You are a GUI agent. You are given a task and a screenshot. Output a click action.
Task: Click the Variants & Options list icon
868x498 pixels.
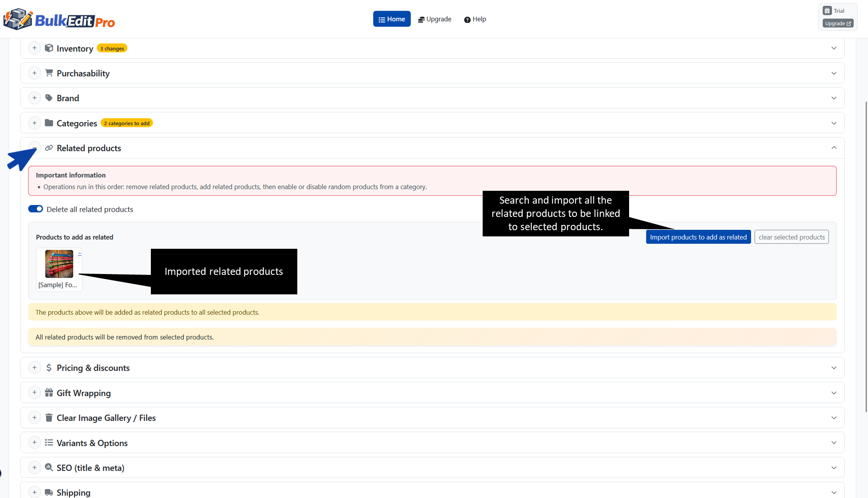pos(49,443)
